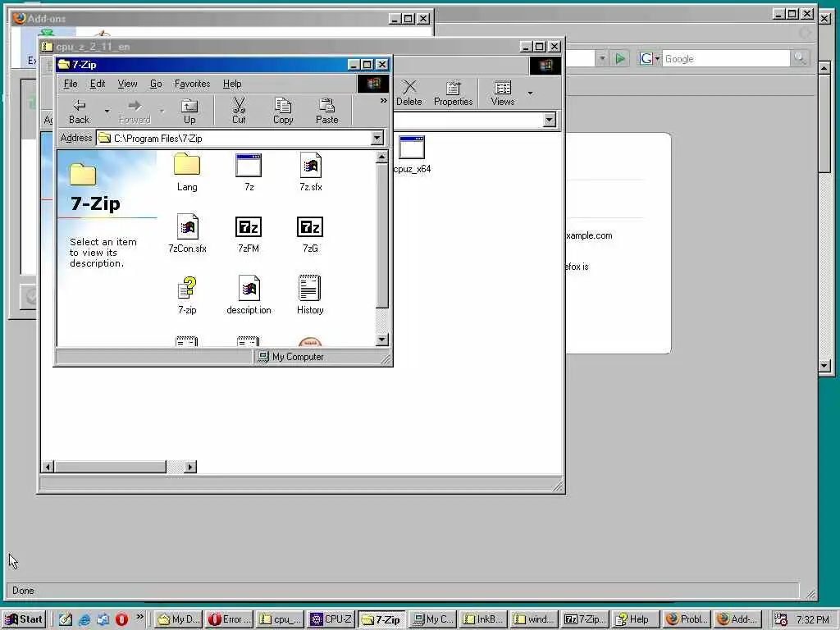Switch to InkB... taskbar button

click(483, 619)
